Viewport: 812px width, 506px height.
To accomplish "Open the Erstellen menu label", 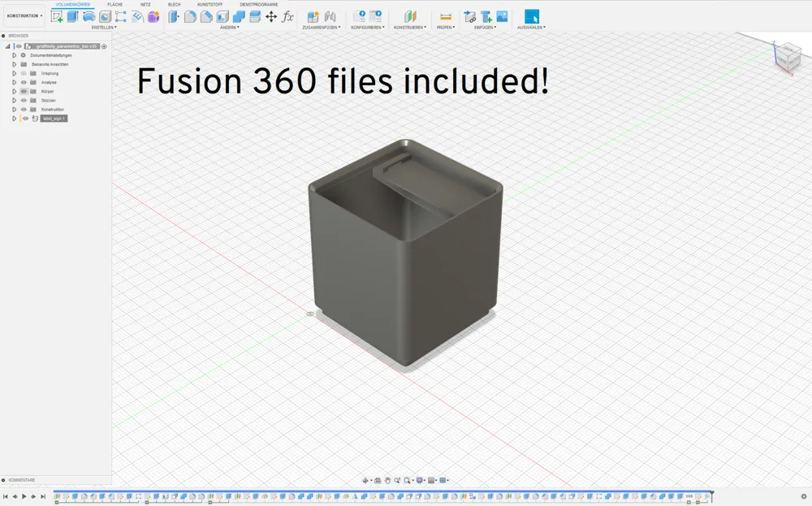I will coord(104,27).
